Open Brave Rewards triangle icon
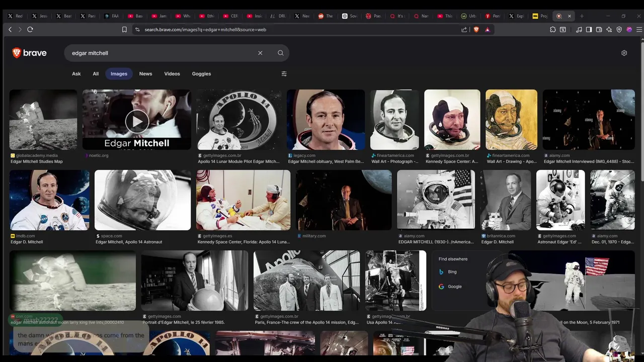 [x=487, y=30]
